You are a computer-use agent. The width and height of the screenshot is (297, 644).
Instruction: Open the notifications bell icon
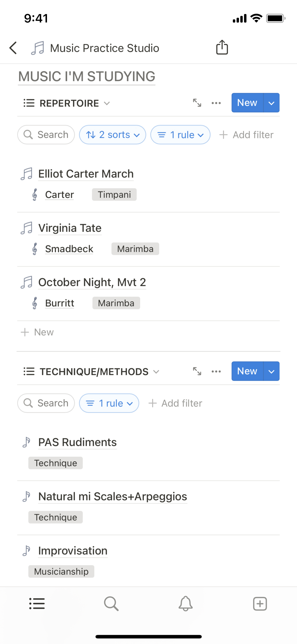(186, 604)
